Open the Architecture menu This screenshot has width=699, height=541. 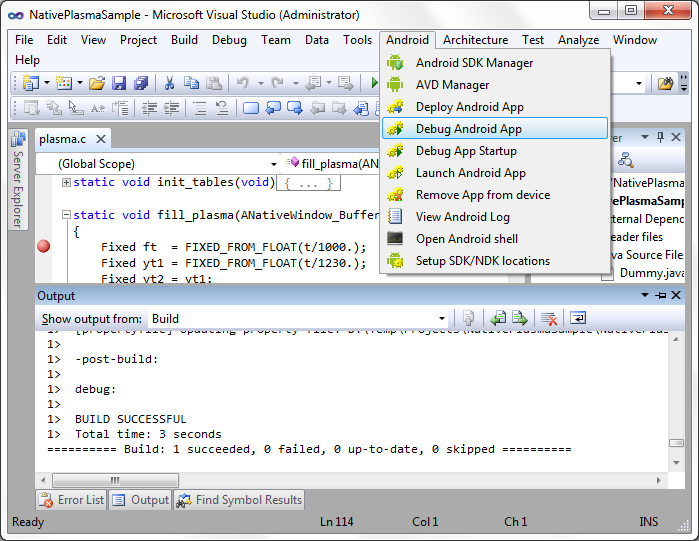(475, 40)
